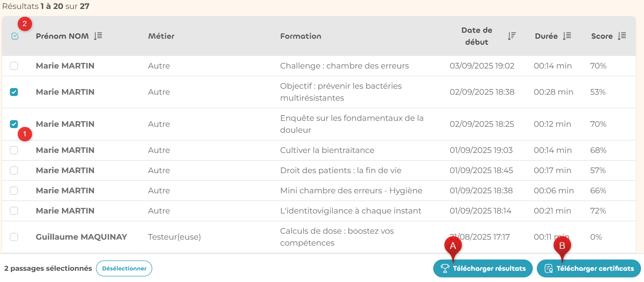The image size is (644, 282).
Task: Click red marker badge number 1
Action: coord(24,134)
